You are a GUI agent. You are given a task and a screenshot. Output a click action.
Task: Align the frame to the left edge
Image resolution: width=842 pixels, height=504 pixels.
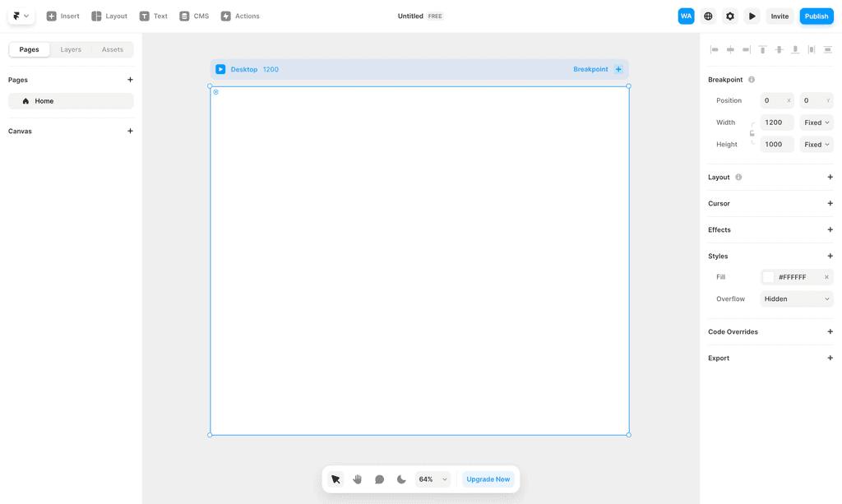[714, 49]
